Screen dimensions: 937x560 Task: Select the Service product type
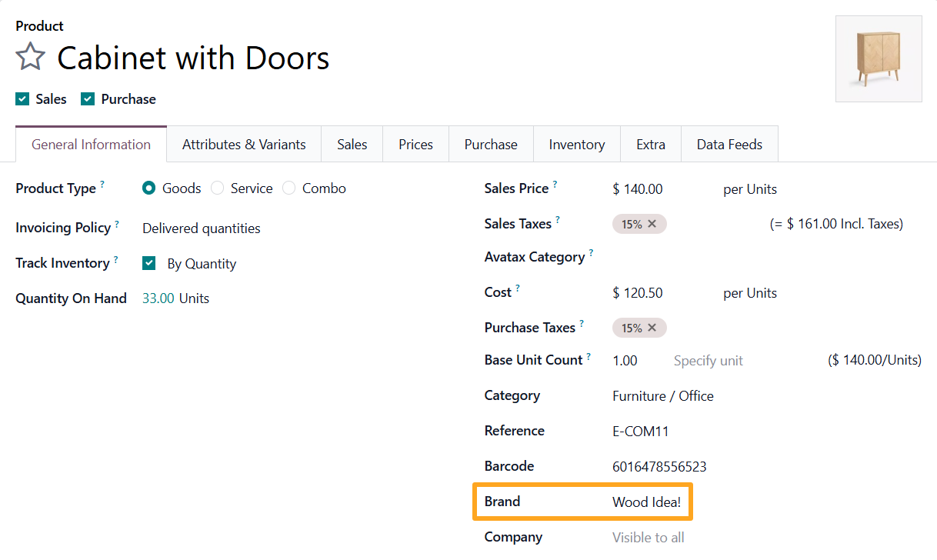coord(217,188)
